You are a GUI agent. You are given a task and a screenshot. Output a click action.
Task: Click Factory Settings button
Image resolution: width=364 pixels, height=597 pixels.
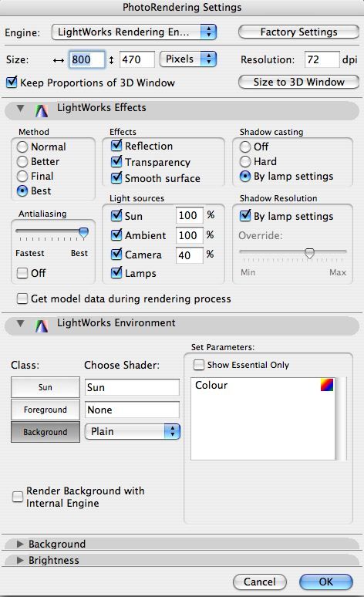click(298, 32)
